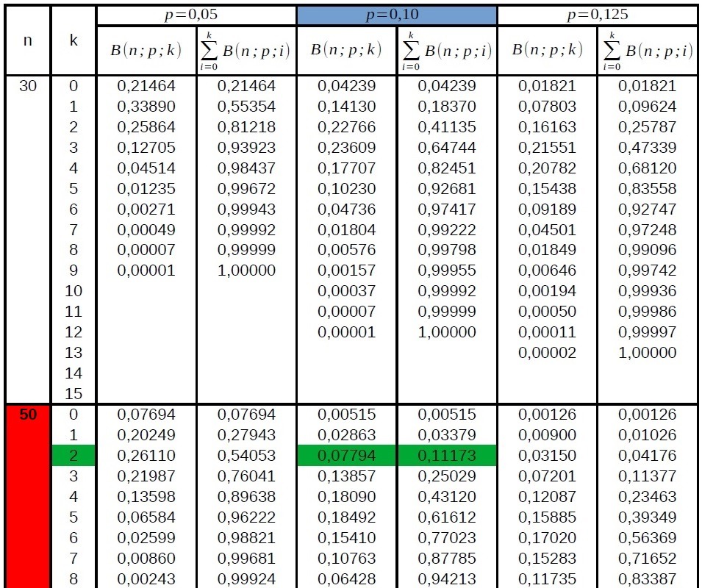Click the value 0,26110
Screen dimensions: 702x588
[x=146, y=456]
